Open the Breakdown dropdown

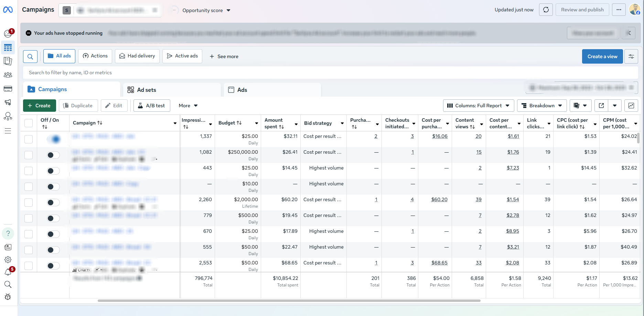(542, 106)
